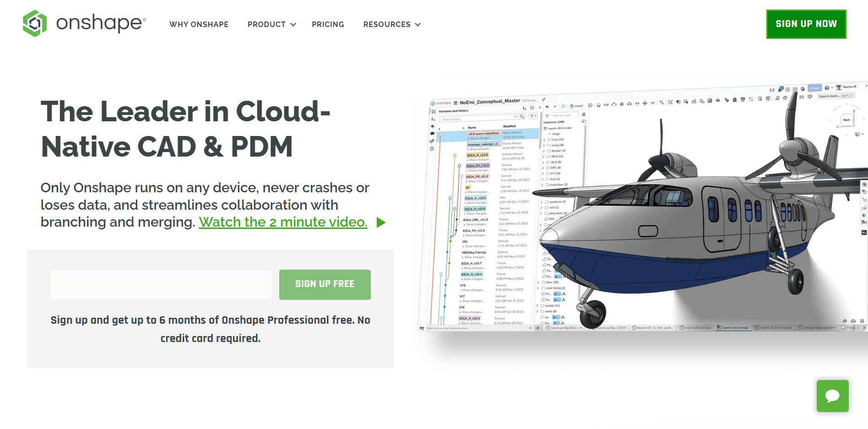The width and height of the screenshot is (868, 429).
Task: Click NoEmi_Conceptual_Master document title
Action: 490,102
